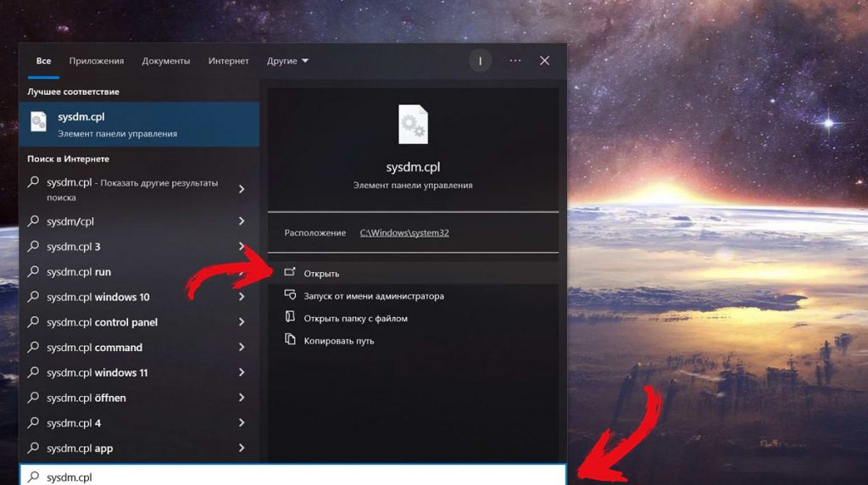This screenshot has width=868, height=485.
Task: Click the magnifier icon in the search box
Action: 33,477
